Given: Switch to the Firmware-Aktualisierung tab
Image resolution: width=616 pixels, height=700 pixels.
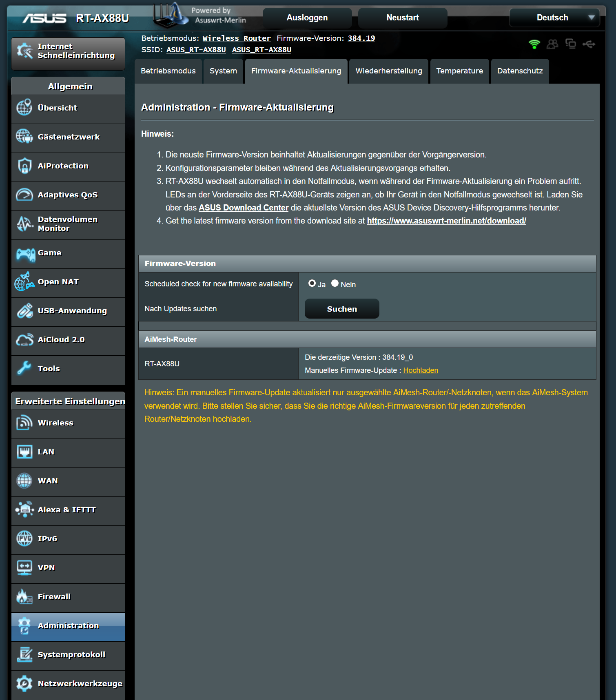Looking at the screenshot, I should pos(296,71).
